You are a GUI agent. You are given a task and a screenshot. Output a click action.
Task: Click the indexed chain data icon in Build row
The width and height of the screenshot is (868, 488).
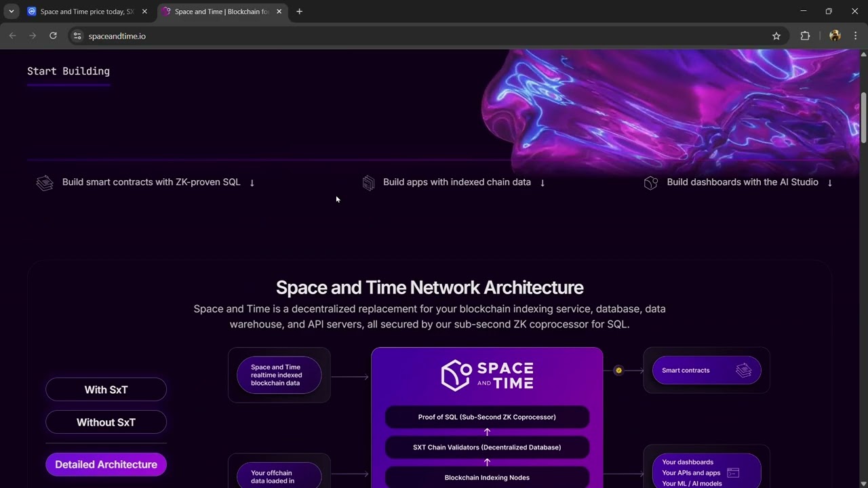click(368, 183)
